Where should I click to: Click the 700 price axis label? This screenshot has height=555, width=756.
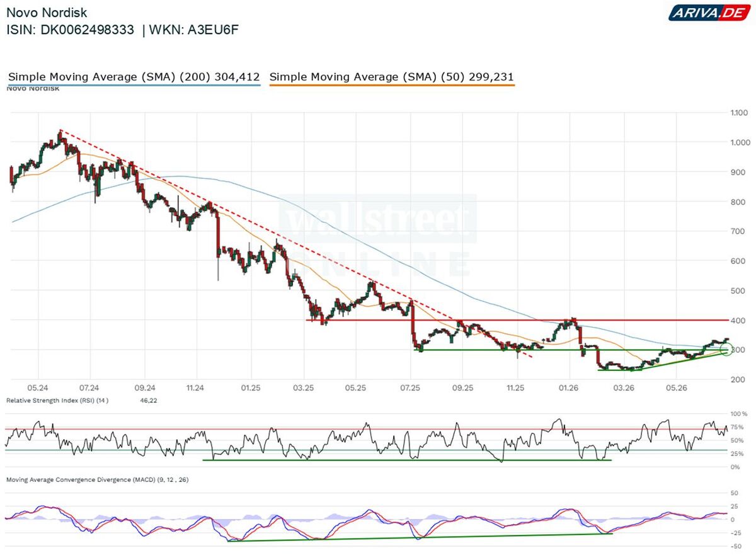pyautogui.click(x=738, y=231)
